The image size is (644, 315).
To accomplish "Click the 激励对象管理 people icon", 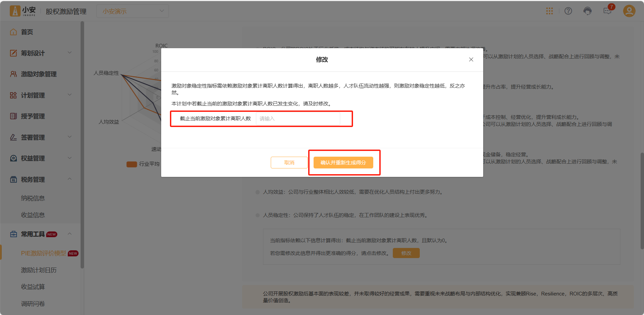I will click(x=13, y=74).
